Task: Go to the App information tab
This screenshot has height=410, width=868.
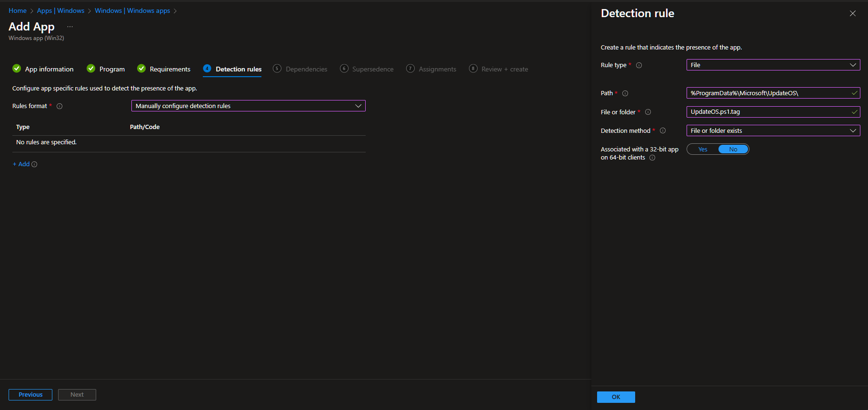Action: click(x=43, y=69)
